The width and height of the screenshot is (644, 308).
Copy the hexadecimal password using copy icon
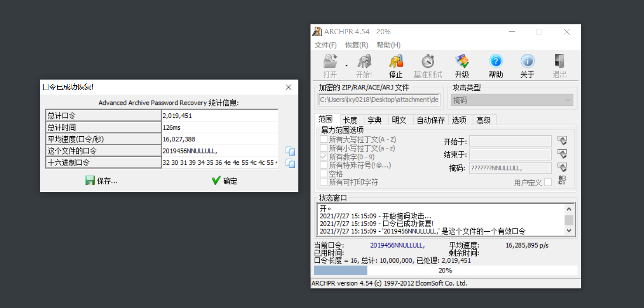[290, 163]
